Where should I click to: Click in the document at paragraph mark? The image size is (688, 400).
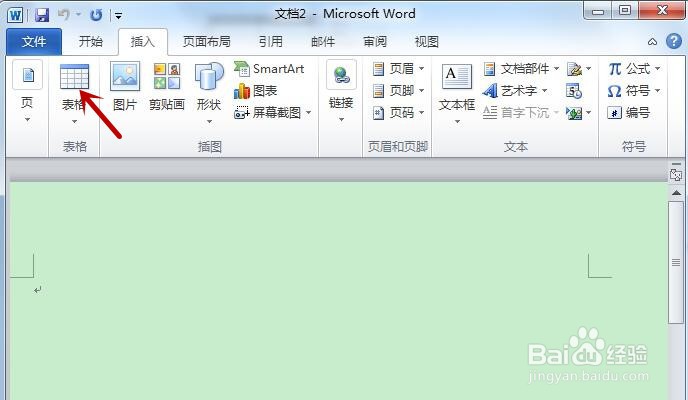[x=38, y=289]
